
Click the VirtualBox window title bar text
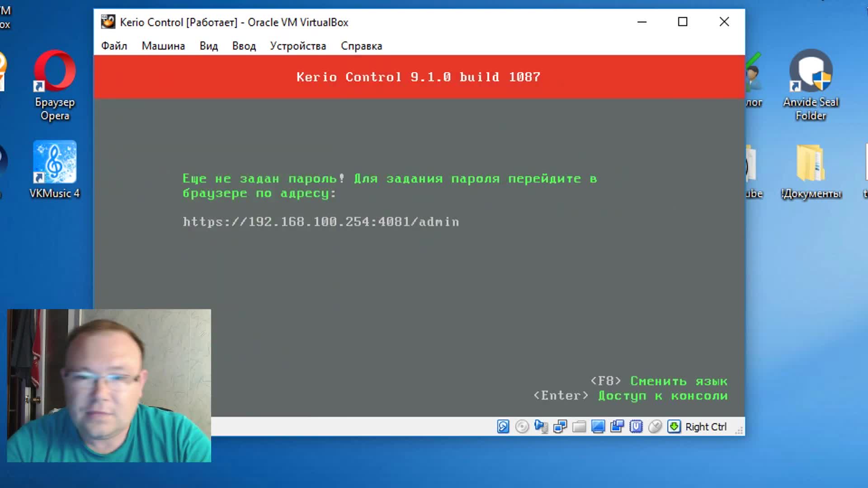click(x=234, y=22)
